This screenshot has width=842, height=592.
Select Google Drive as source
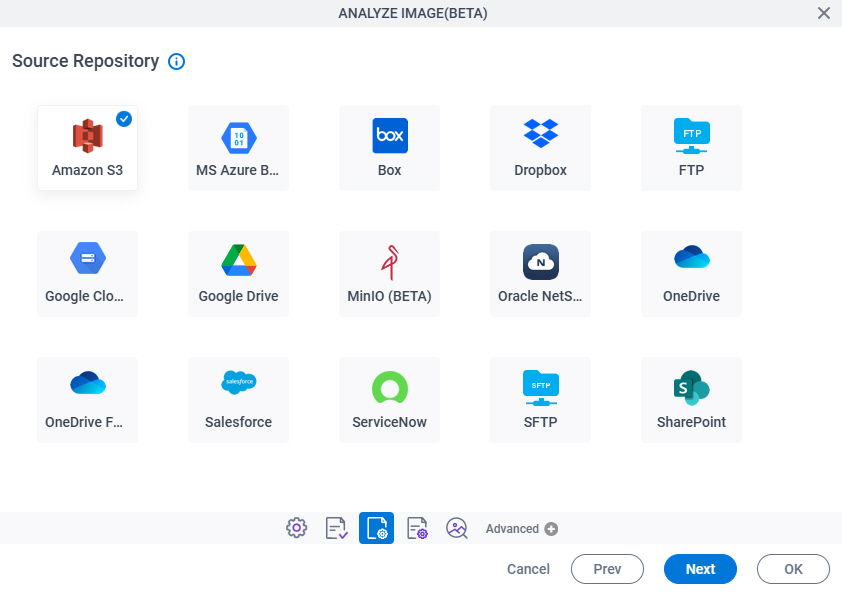tap(238, 274)
